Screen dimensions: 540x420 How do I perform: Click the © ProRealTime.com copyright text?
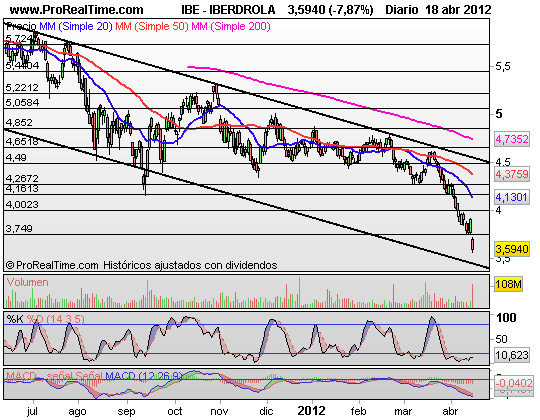click(53, 265)
